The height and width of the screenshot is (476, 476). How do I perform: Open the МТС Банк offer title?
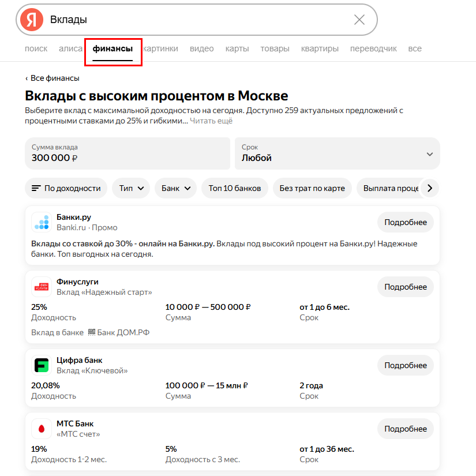(75, 423)
